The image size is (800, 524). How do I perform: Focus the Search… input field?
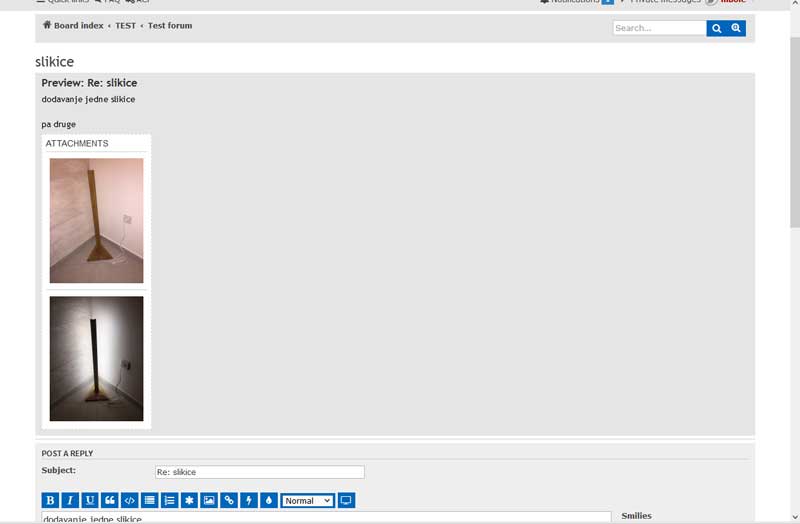coord(660,28)
